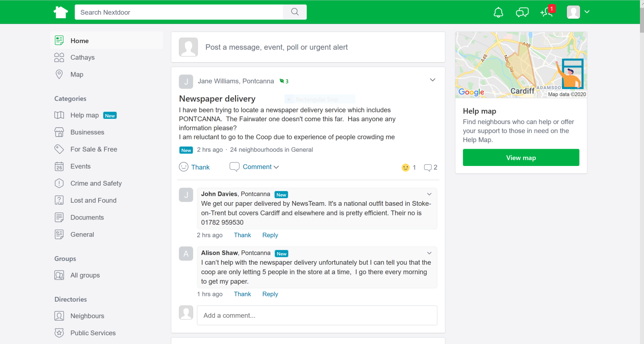Open the Cathays neighbourhood grid icon

pos(59,58)
